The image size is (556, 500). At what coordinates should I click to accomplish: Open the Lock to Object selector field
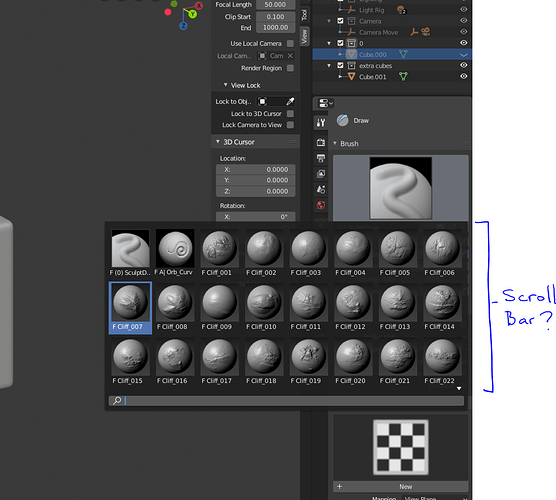(276, 102)
